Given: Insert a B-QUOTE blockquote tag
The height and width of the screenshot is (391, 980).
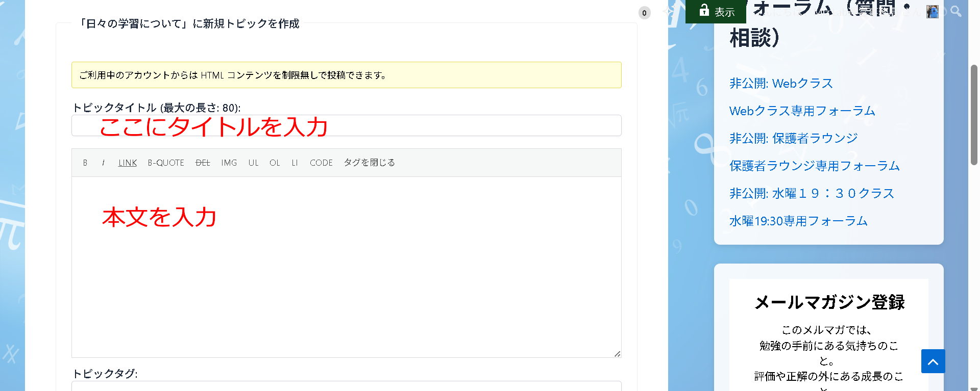Looking at the screenshot, I should pyautogui.click(x=166, y=163).
